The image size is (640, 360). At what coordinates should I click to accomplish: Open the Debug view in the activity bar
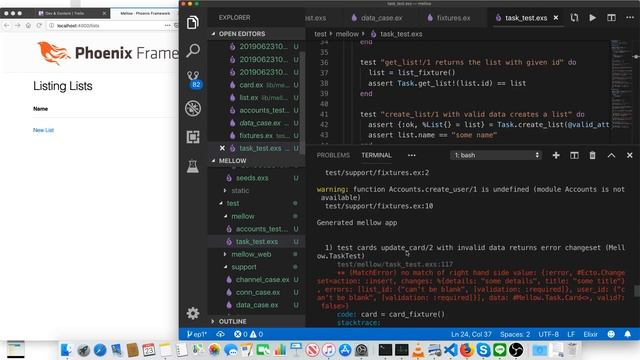click(x=193, y=108)
